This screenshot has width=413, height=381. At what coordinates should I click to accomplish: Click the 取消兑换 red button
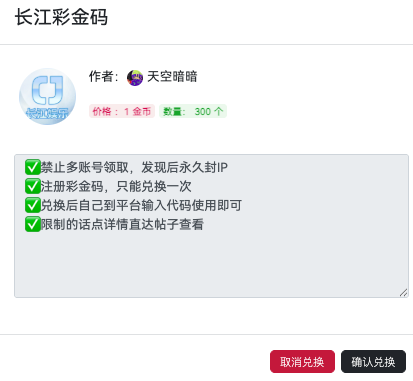click(302, 362)
